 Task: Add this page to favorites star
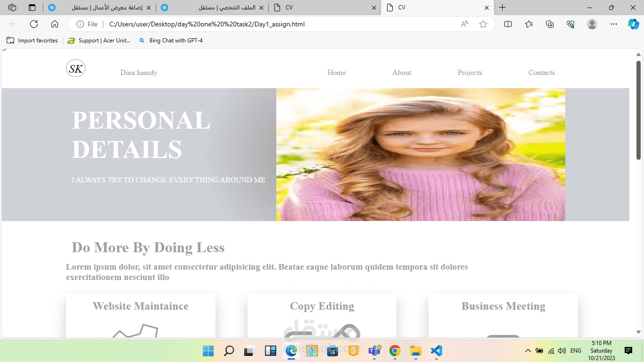(x=483, y=24)
